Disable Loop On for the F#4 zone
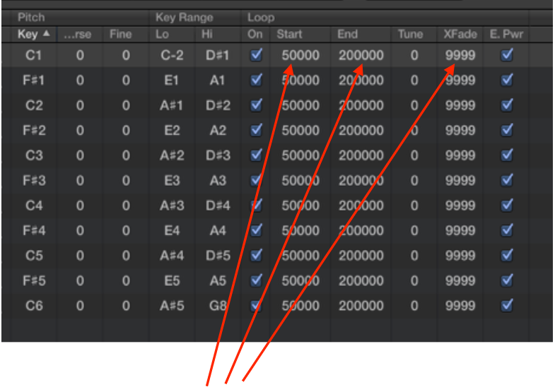Screen dimensions: 555x392 click(256, 230)
